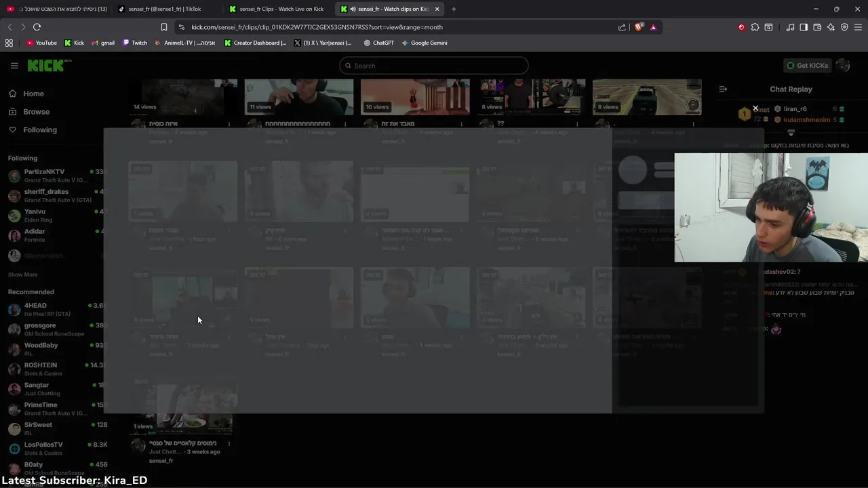
Task: Open the Brave VPN shield icon
Action: [x=844, y=27]
